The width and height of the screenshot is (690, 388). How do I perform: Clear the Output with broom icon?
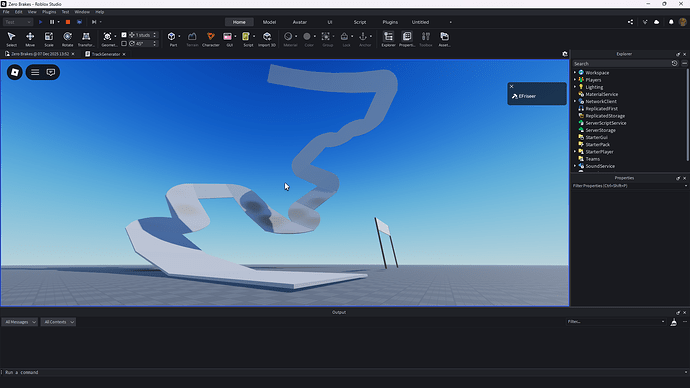(x=674, y=322)
